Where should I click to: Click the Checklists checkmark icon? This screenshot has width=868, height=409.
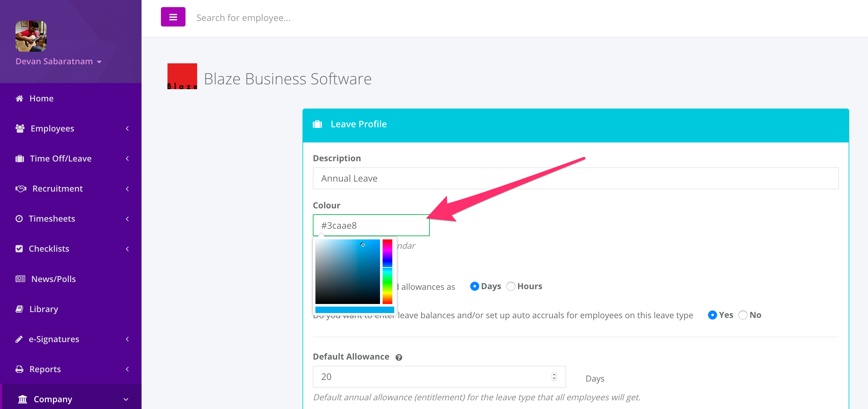(x=19, y=248)
